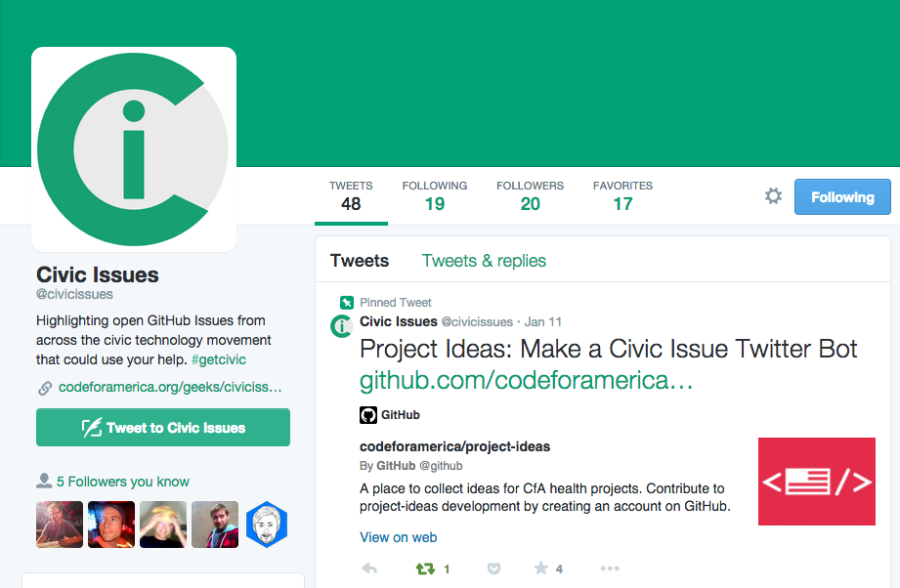The image size is (900, 588).
Task: Open fourth follower avatar in plaid shirt
Action: [215, 525]
